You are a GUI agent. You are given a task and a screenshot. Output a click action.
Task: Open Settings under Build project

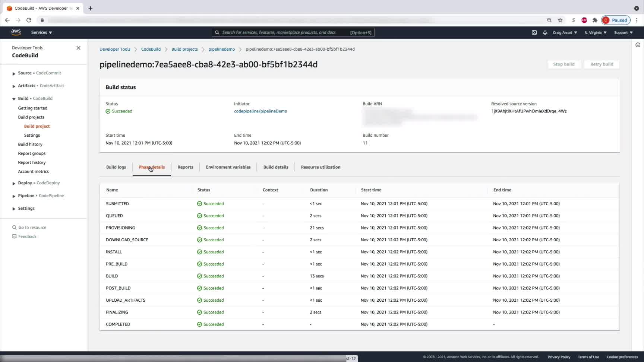click(x=32, y=136)
